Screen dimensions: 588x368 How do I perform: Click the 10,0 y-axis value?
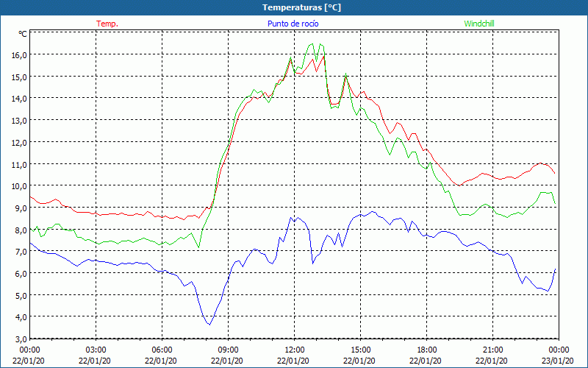coord(20,186)
